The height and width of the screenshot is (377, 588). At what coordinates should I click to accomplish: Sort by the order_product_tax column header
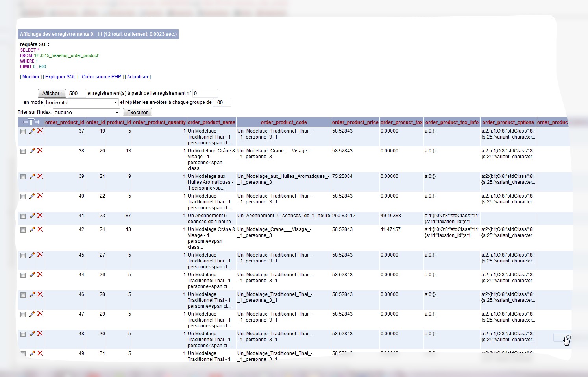[401, 122]
